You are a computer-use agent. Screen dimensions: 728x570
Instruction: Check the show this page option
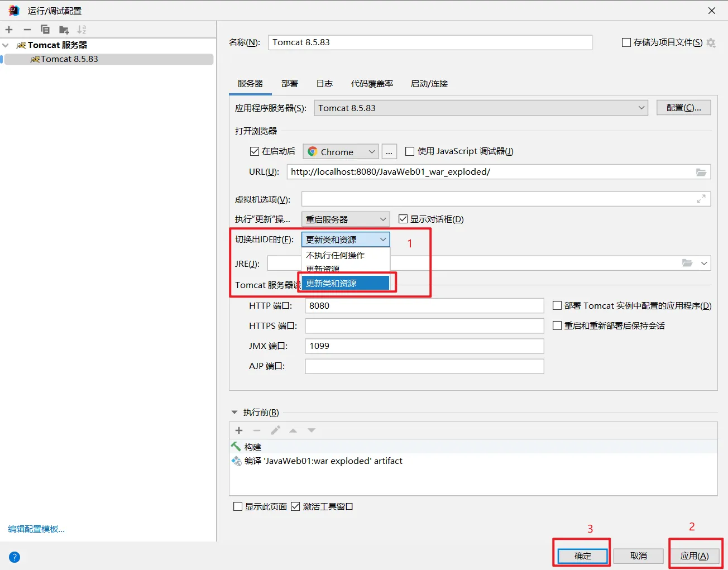pyautogui.click(x=238, y=506)
